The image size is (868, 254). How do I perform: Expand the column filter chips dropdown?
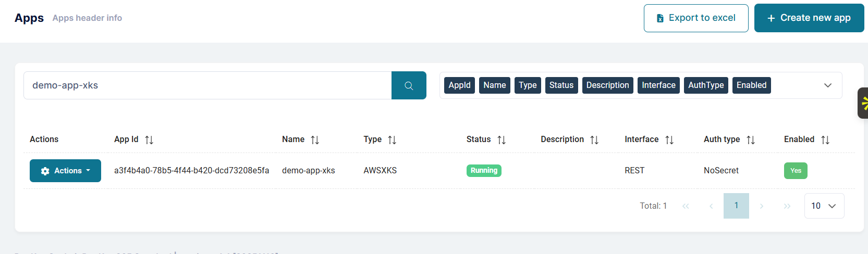pyautogui.click(x=828, y=85)
